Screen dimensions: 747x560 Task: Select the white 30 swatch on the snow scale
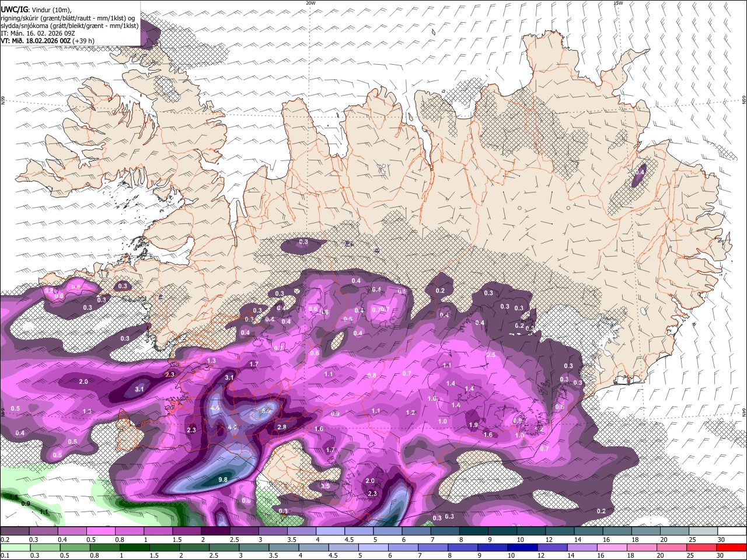[x=732, y=531]
